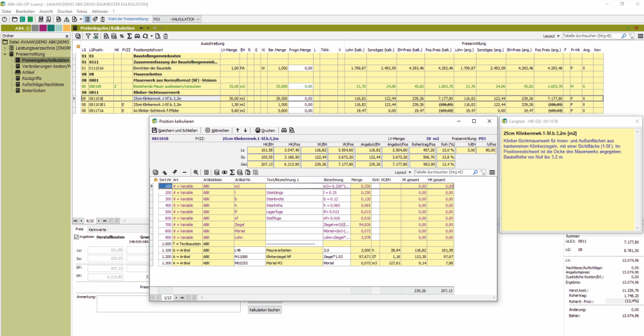This screenshot has height=336, width=644.
Task: Click the zoom magnifier icon in calculation toolbar
Action: (196, 172)
